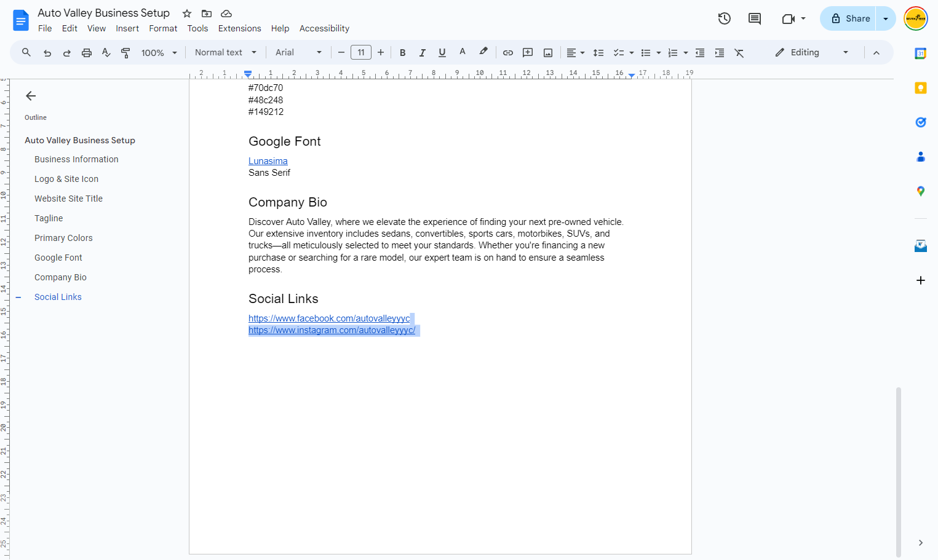Viewport: 938px width, 560px height.
Task: Undo the last action
Action: pyautogui.click(x=47, y=53)
